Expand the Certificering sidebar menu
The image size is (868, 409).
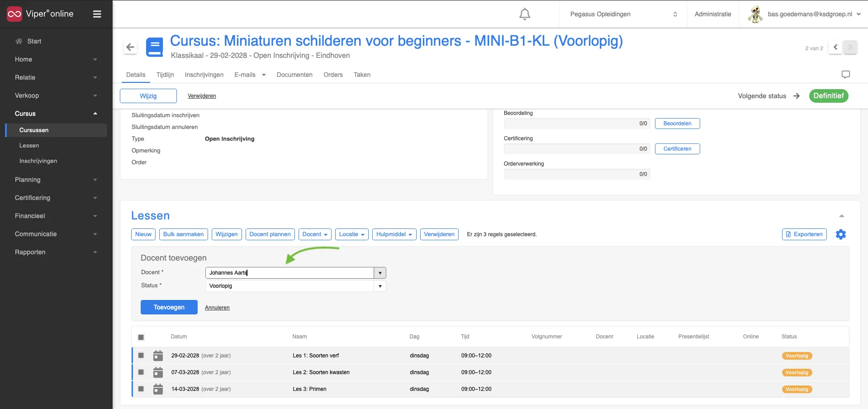pyautogui.click(x=56, y=198)
